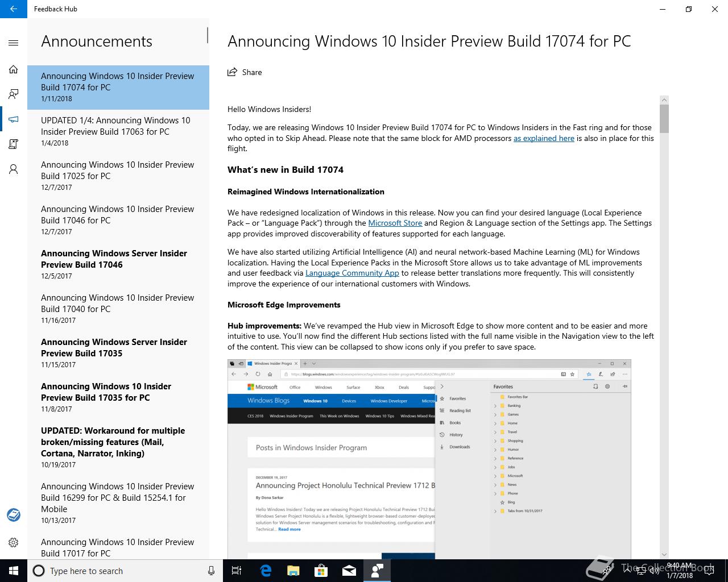Click 'Type here to search' box
This screenshot has width=728, height=582.
(124, 571)
